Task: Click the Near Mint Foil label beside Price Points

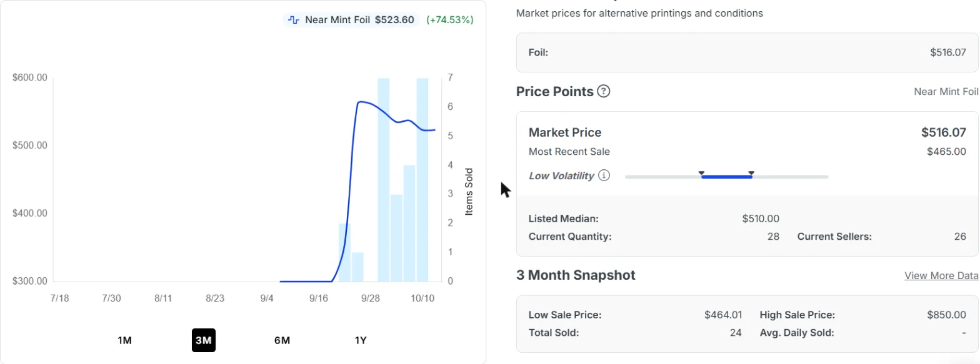Action: (946, 92)
